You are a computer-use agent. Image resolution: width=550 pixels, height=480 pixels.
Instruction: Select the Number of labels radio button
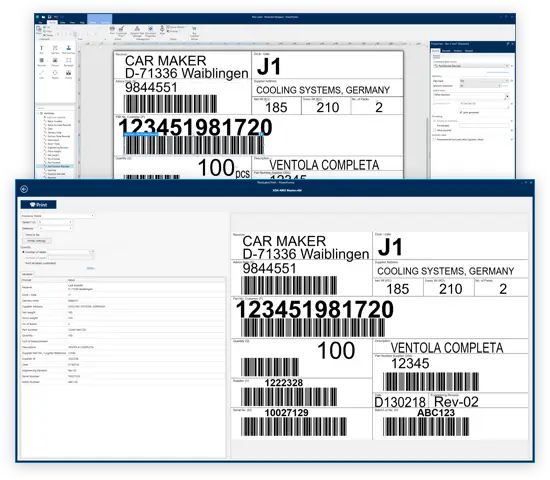[24, 252]
